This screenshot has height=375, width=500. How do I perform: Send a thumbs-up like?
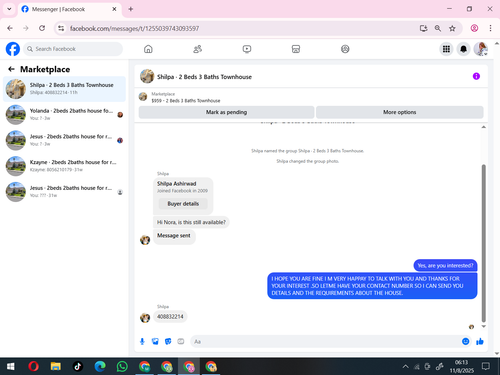[x=480, y=341]
